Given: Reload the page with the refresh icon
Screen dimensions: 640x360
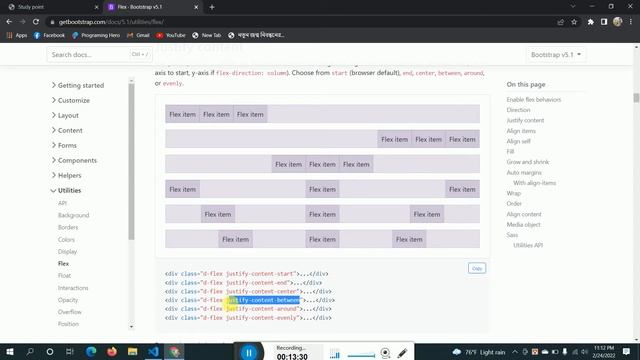Looking at the screenshot, I should tap(36, 22).
